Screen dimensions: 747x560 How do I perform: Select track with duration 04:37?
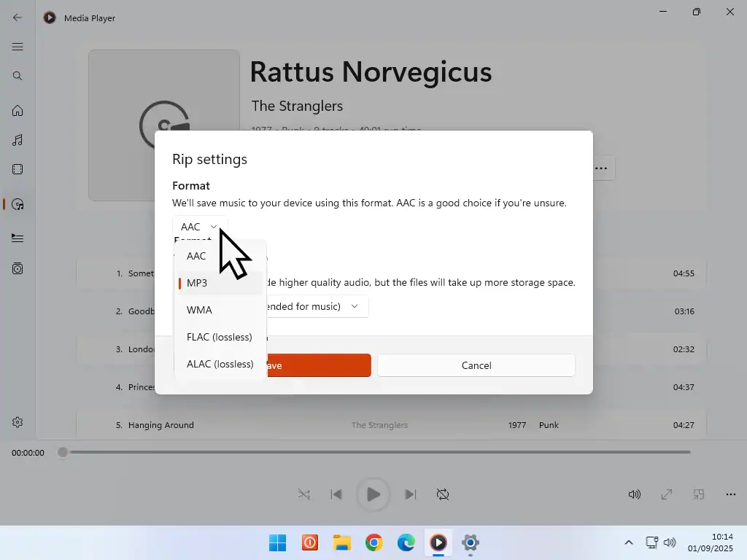pyautogui.click(x=391, y=387)
